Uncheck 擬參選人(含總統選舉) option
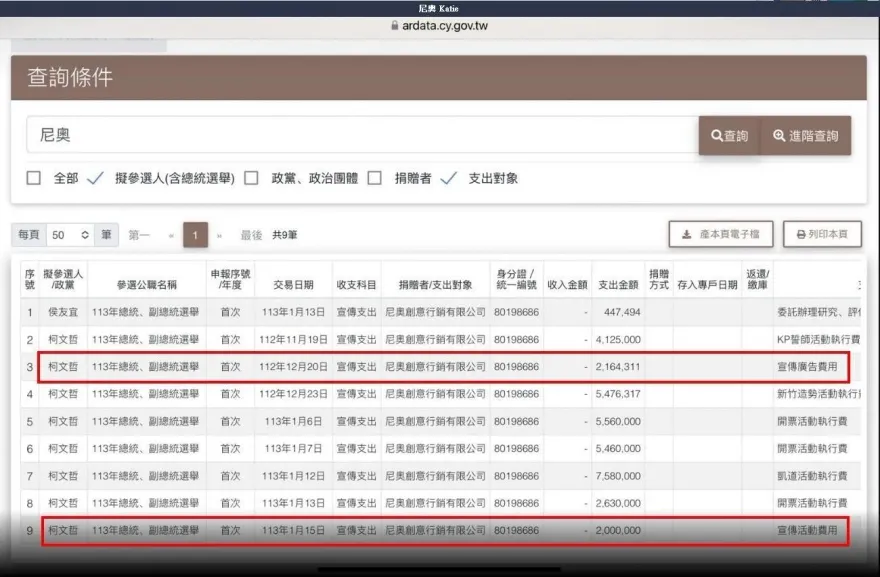 (x=96, y=178)
